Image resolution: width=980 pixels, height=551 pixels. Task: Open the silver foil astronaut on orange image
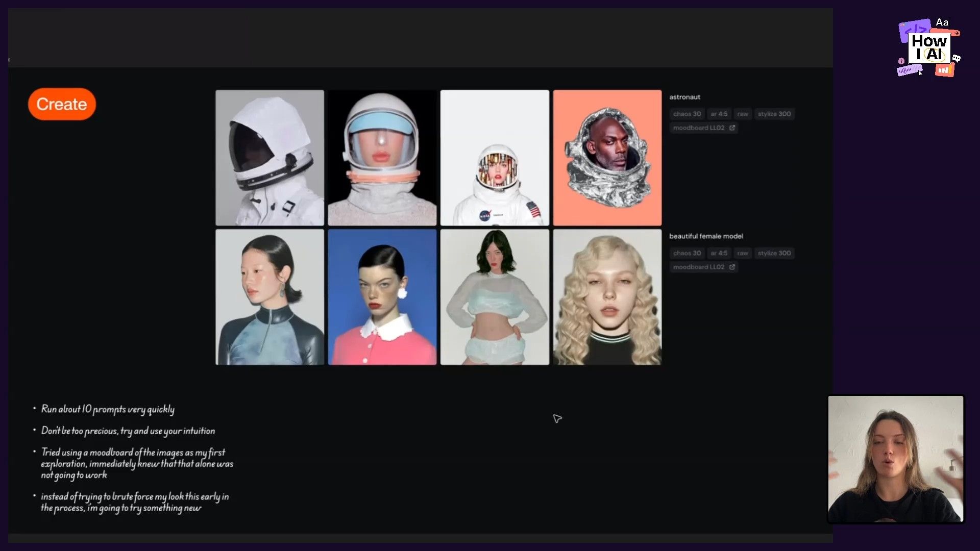coord(607,158)
